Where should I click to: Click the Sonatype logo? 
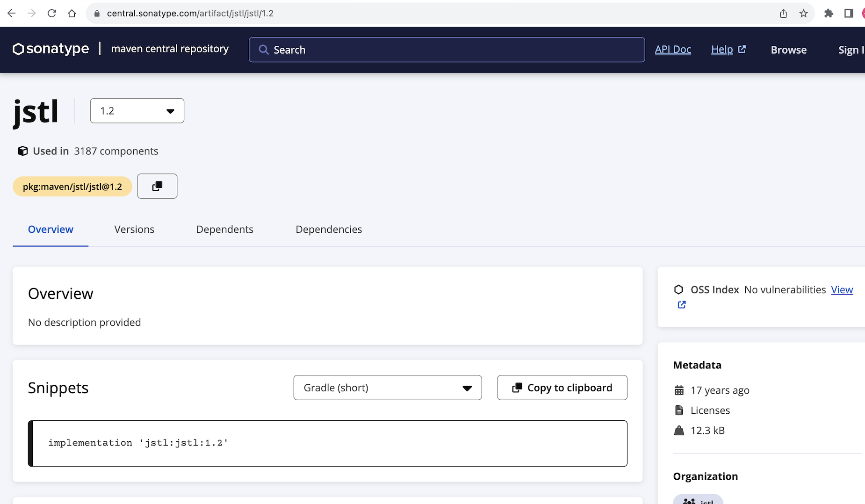point(50,49)
